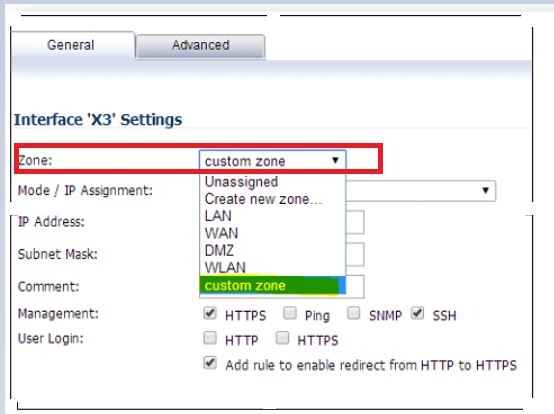Enable HTTPS user login checkbox
The height and width of the screenshot is (414, 554).
[x=282, y=338]
